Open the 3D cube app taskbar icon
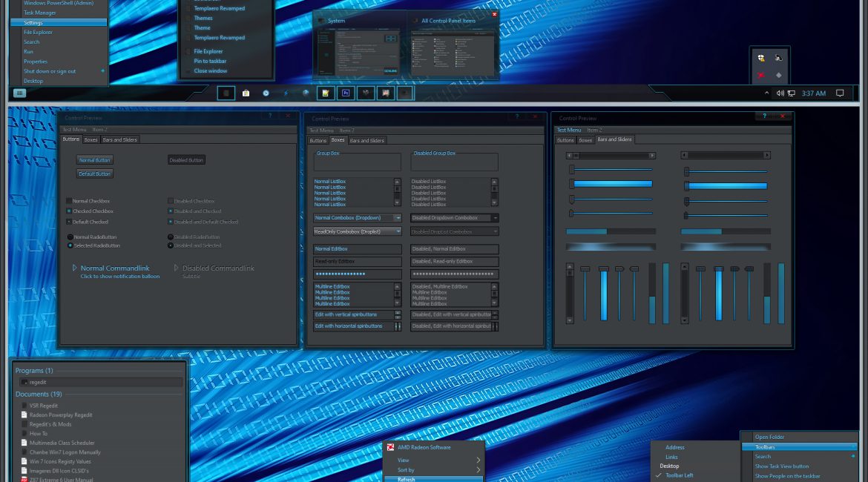 [x=365, y=93]
